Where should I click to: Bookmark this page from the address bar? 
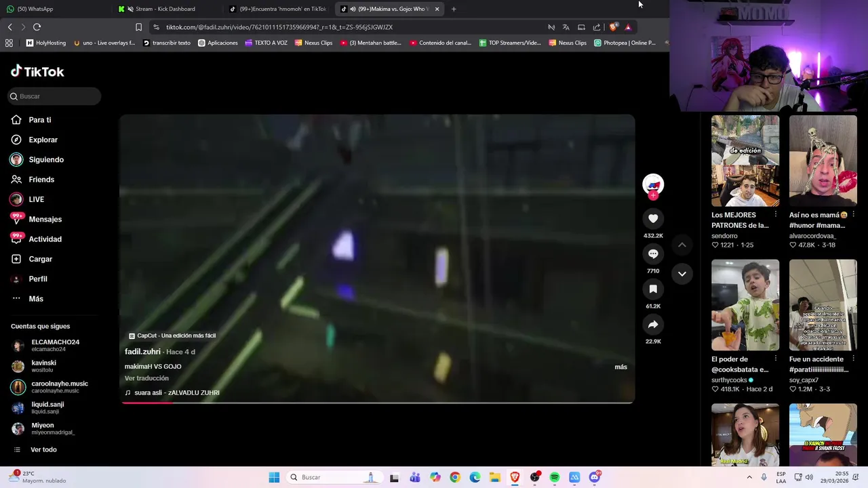tap(138, 27)
